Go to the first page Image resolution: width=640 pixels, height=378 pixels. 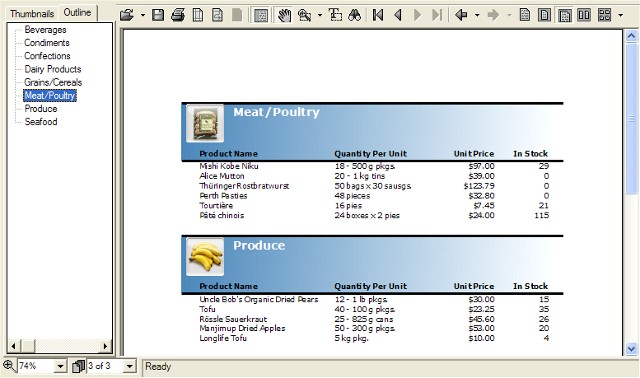point(378,16)
